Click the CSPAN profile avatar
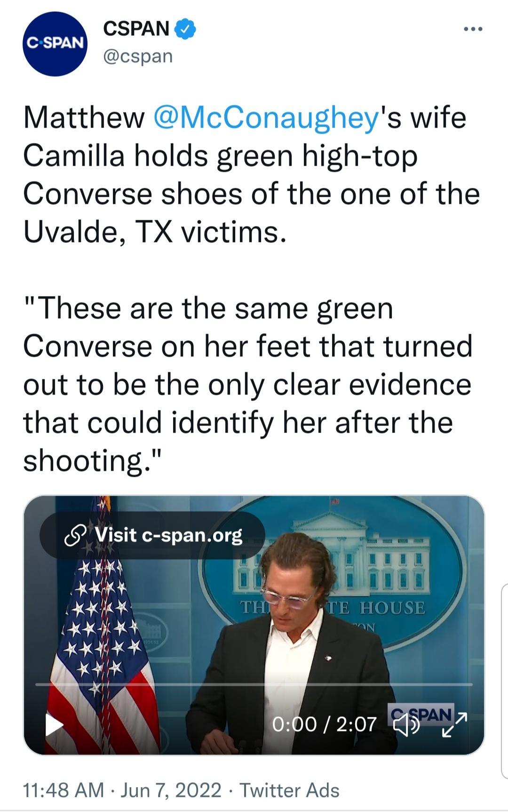Screen dimensions: 508x812 (56, 42)
